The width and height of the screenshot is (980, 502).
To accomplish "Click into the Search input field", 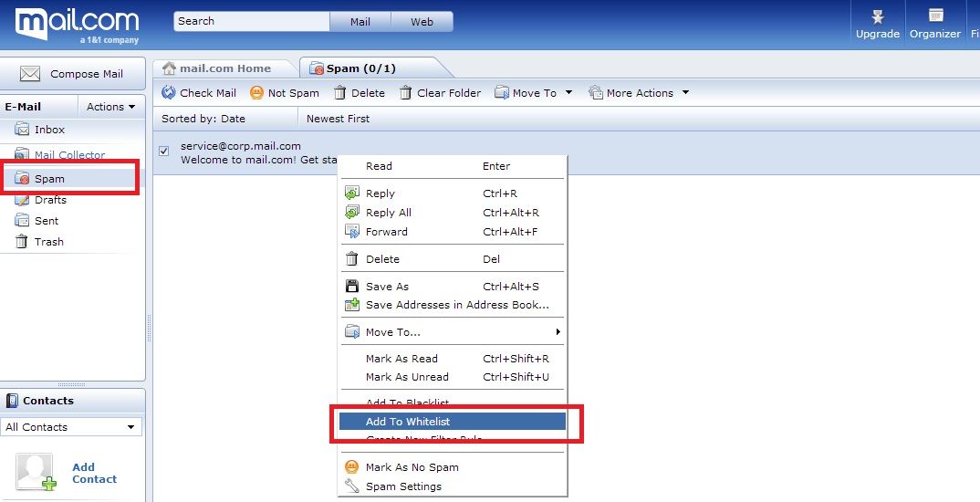I will [251, 21].
